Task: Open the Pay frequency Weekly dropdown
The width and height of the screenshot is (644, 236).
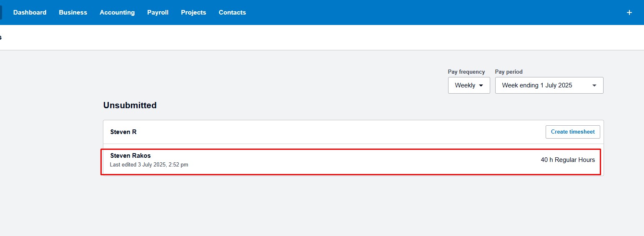Action: (469, 85)
